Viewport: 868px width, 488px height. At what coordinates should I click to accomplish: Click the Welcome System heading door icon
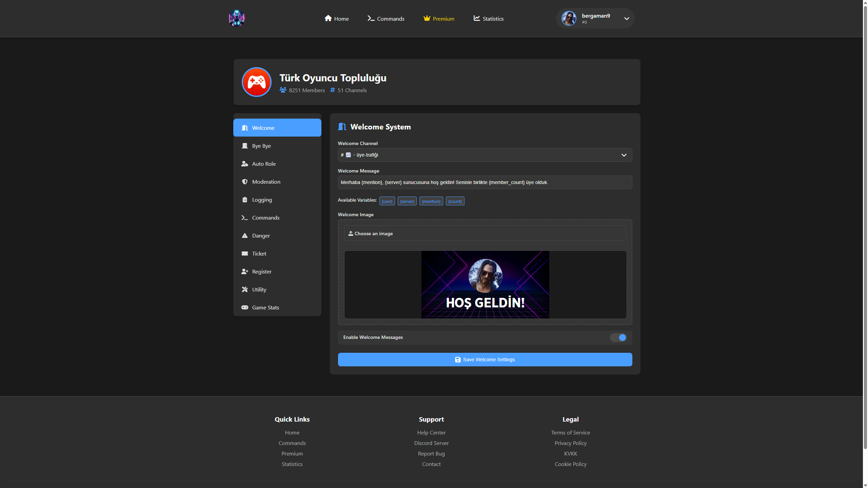pos(342,127)
